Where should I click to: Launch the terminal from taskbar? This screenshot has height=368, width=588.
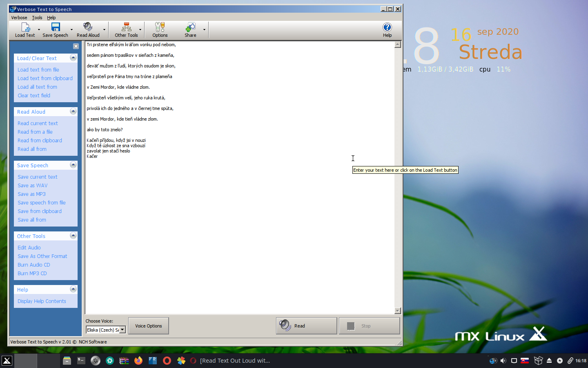(x=81, y=361)
